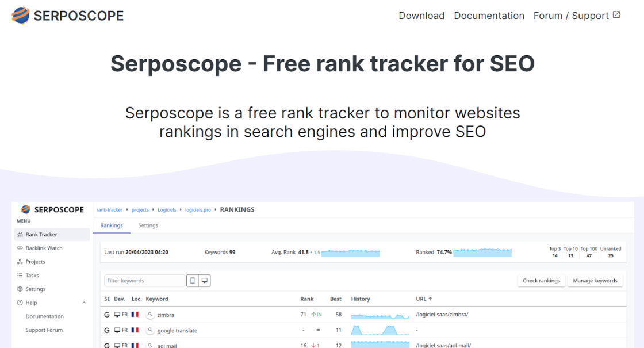
Task: Click the Backlink Watch chain icon
Action: pos(20,248)
